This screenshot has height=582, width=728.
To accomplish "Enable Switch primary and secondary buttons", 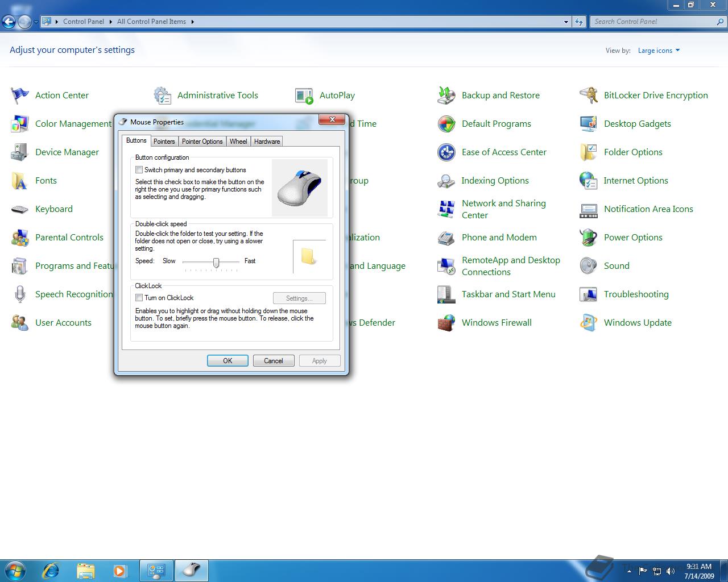I will click(x=139, y=170).
